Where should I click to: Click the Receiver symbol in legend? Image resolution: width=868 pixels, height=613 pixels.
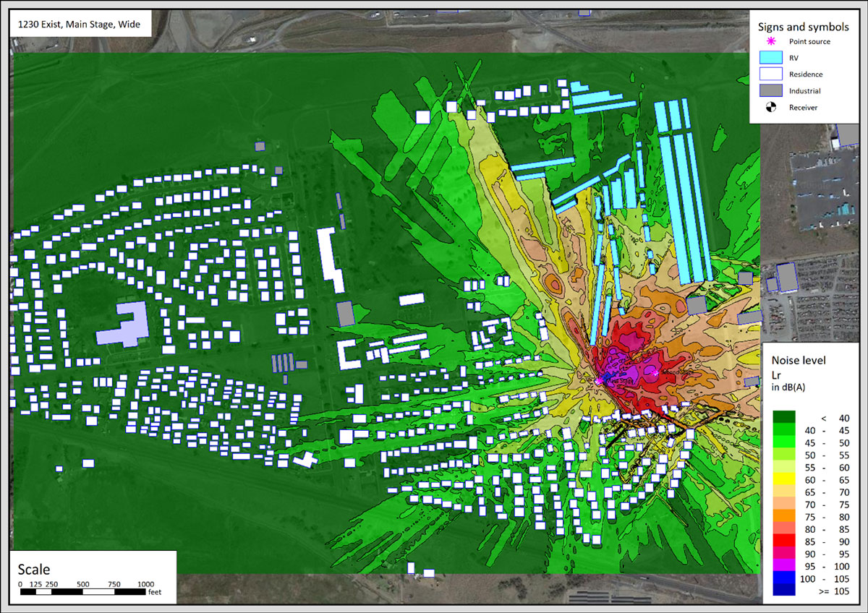770,108
